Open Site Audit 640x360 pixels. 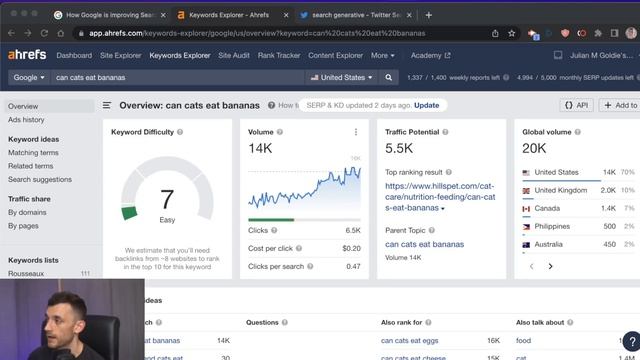(x=234, y=55)
